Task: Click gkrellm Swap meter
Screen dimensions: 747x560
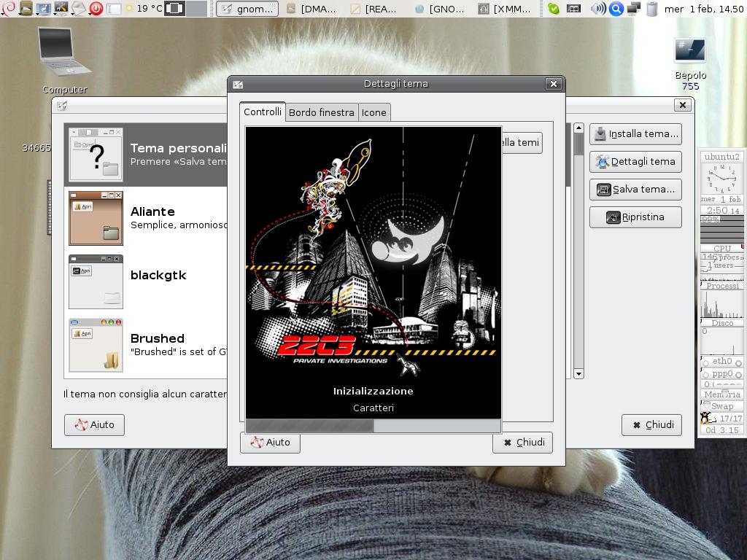Action: (x=722, y=406)
